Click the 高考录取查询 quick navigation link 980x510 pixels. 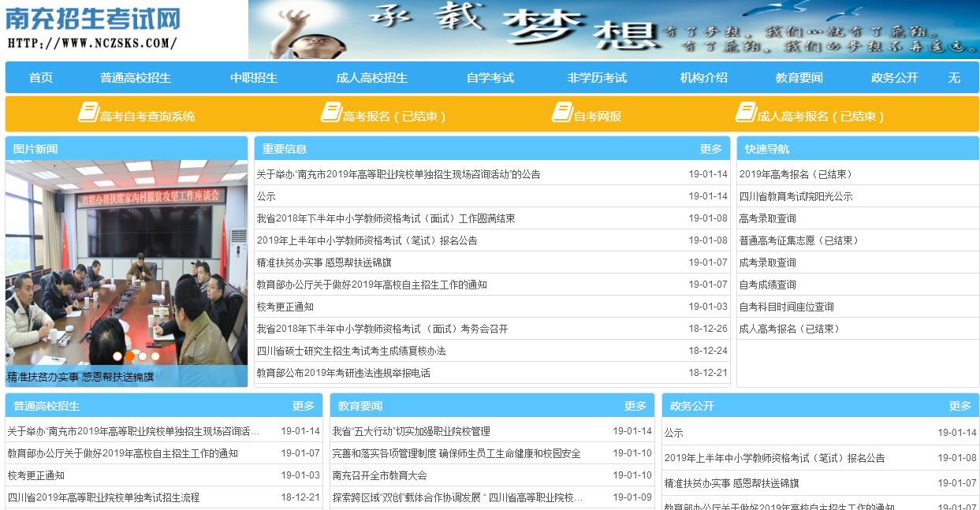tap(767, 218)
